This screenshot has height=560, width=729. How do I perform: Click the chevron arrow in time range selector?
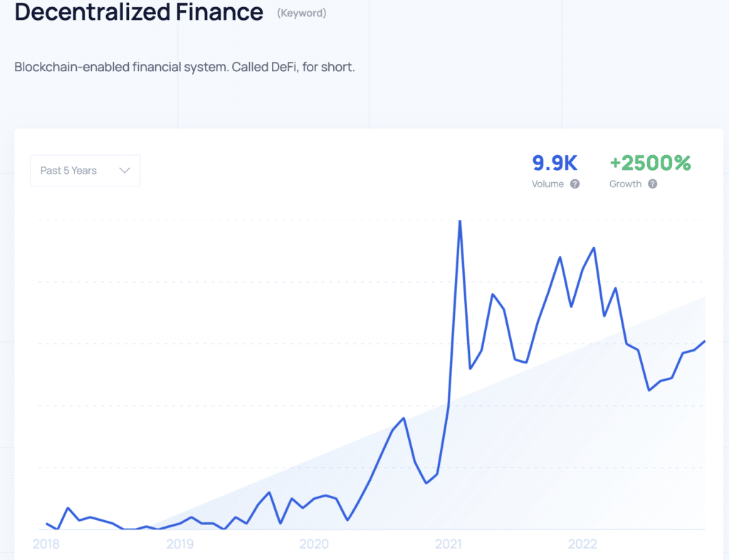coord(125,171)
